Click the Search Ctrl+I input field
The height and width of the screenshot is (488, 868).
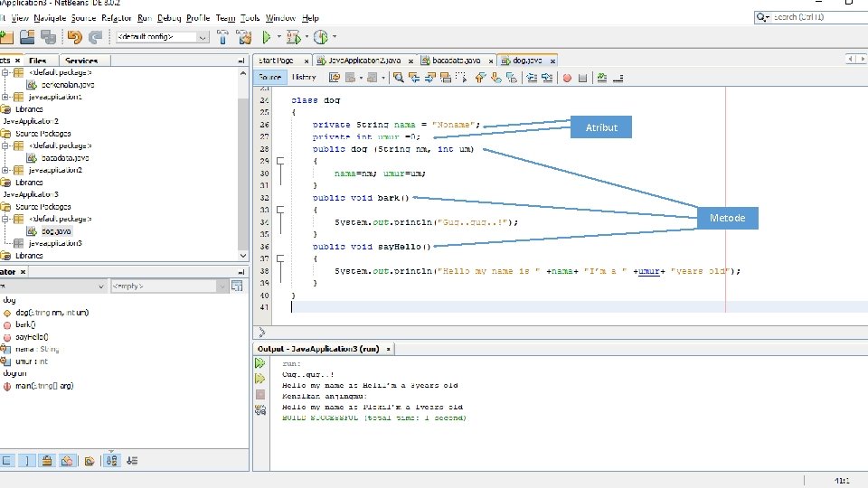coord(819,17)
